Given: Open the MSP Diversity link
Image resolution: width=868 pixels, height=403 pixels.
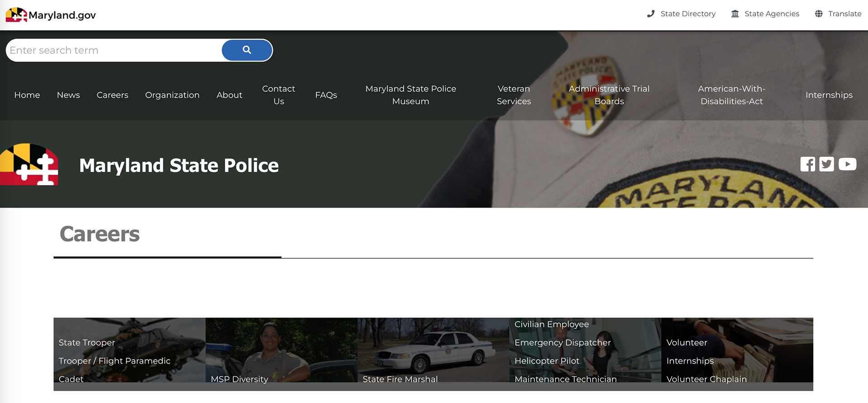Looking at the screenshot, I should tap(239, 379).
